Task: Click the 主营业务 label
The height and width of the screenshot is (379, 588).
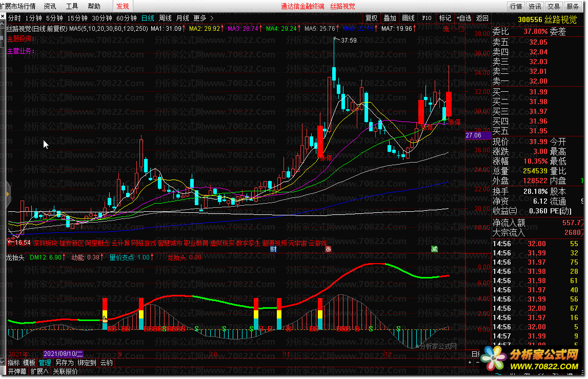Action: pos(21,51)
